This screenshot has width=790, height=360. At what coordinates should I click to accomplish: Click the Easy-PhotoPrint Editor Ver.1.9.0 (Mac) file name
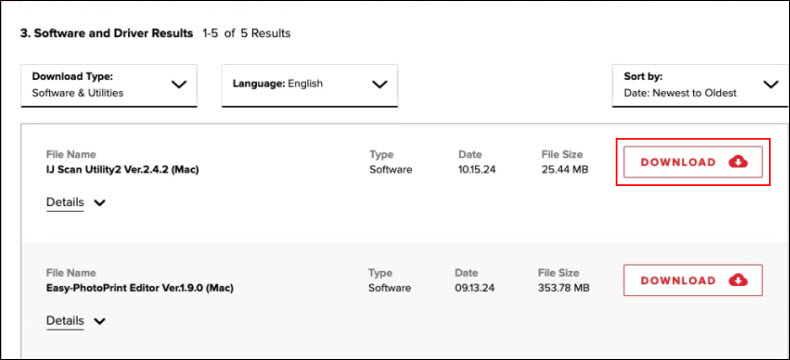(140, 288)
